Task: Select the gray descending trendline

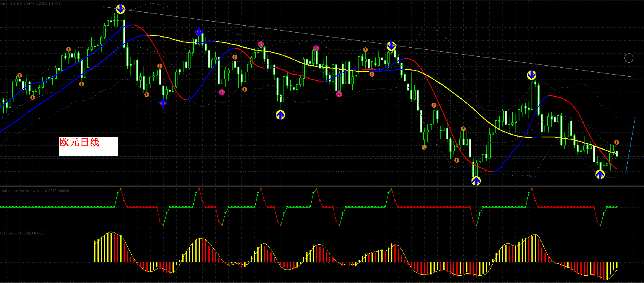Action: click(x=367, y=42)
